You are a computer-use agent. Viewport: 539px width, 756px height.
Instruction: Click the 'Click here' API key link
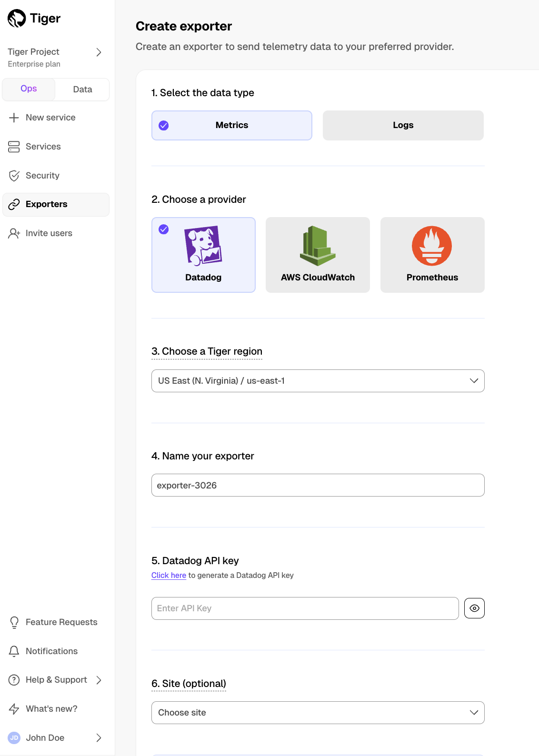point(169,576)
